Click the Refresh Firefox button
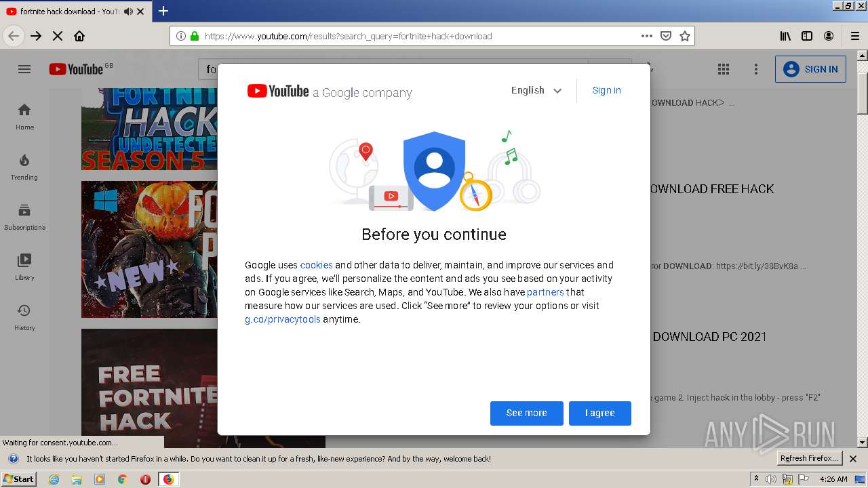The image size is (868, 488). click(810, 459)
